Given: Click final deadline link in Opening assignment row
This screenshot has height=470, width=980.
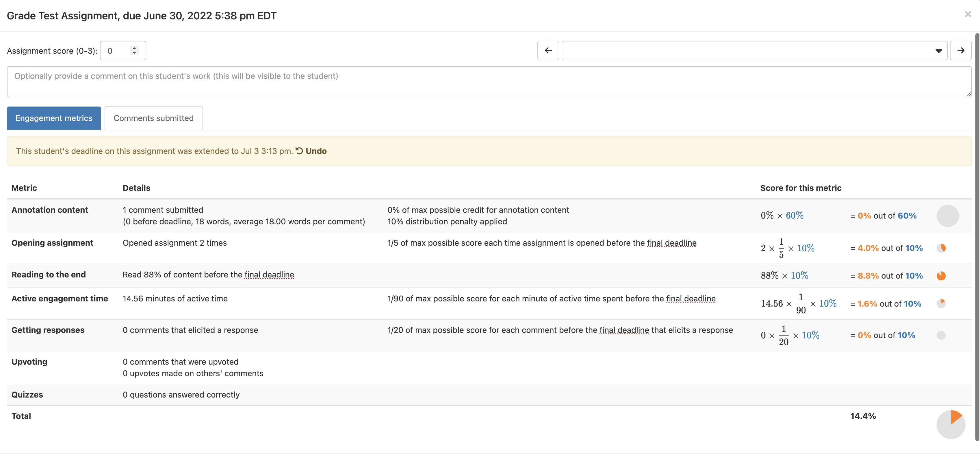Looking at the screenshot, I should (x=671, y=243).
